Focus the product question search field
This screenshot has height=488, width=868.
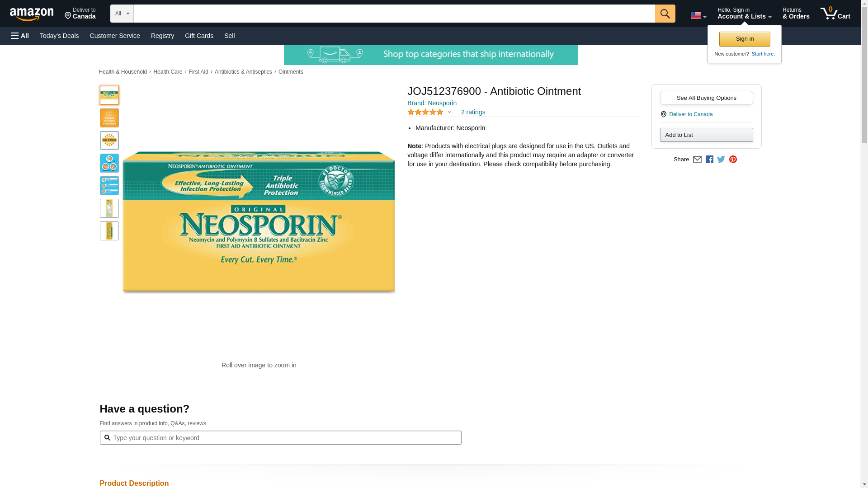click(x=285, y=437)
